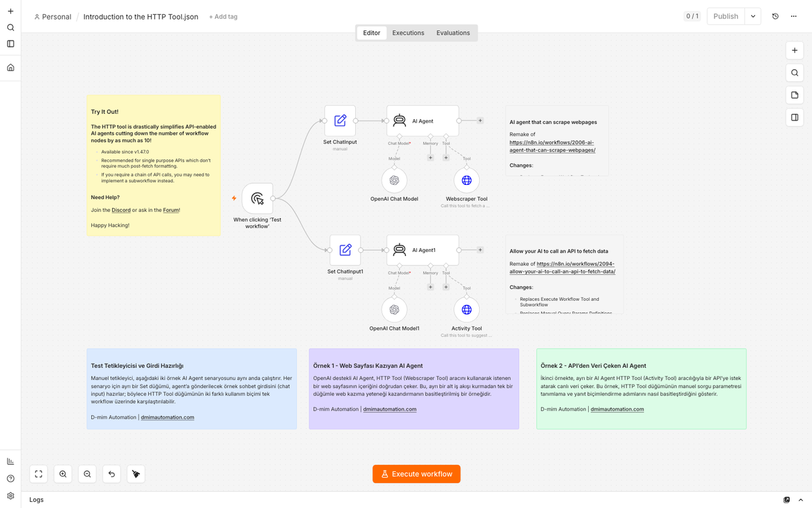Run Execute workflow button
Screen dimensions: 812x508
[x=417, y=474]
